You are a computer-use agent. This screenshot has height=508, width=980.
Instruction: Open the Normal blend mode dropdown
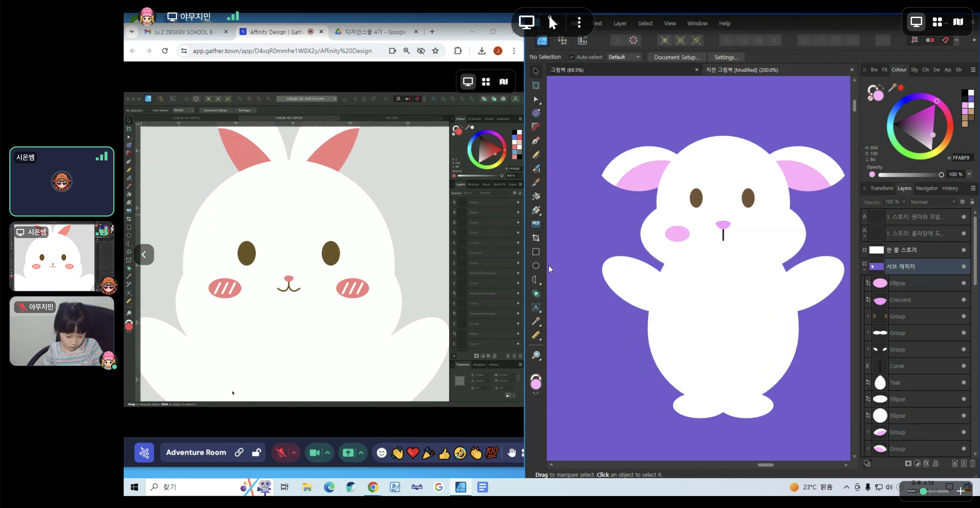tap(932, 202)
